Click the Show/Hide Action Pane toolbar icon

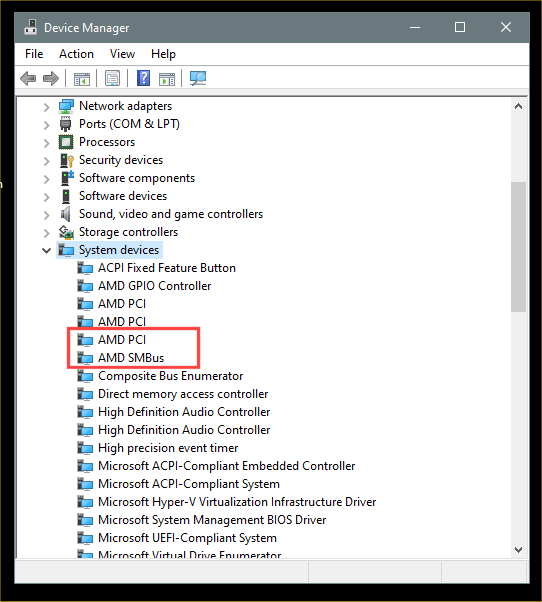click(x=167, y=79)
